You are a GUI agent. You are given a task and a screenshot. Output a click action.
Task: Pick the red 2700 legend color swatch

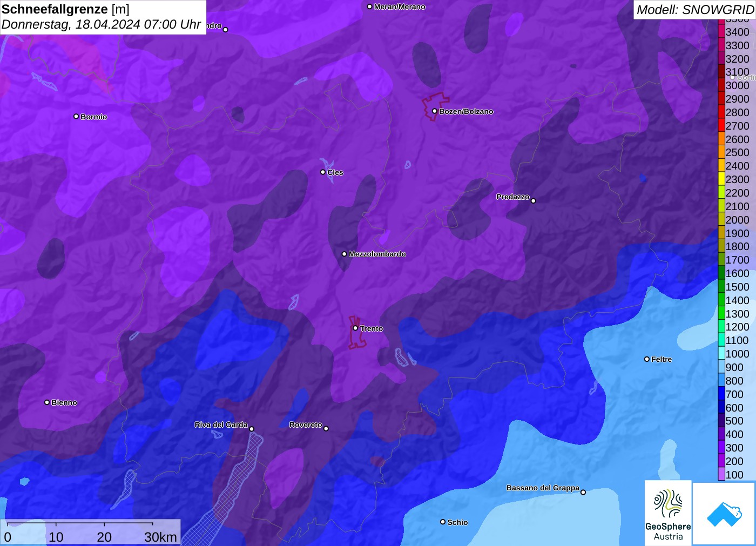[721, 125]
